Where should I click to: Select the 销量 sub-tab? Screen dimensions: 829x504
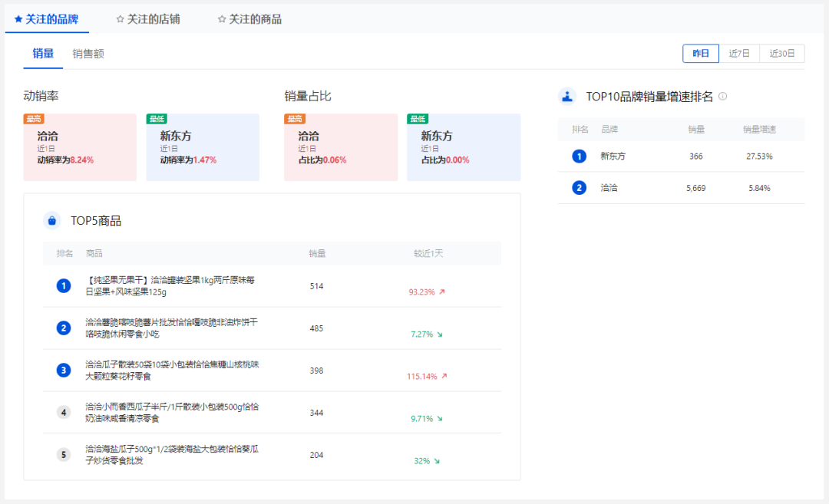[x=43, y=54]
